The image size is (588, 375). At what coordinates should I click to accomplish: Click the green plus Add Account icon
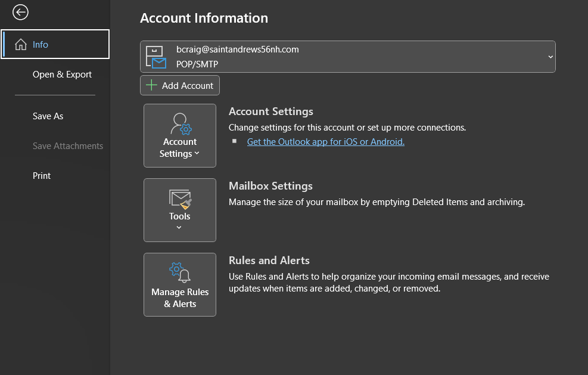click(152, 85)
